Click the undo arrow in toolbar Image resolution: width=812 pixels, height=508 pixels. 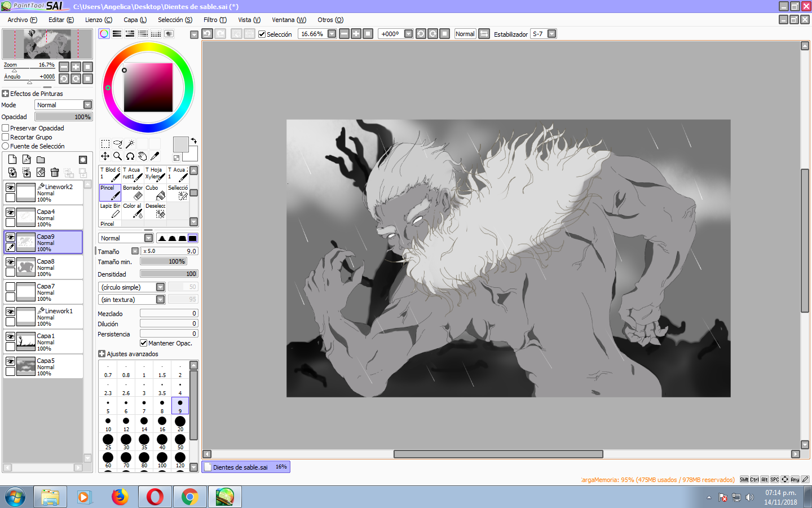click(x=207, y=34)
